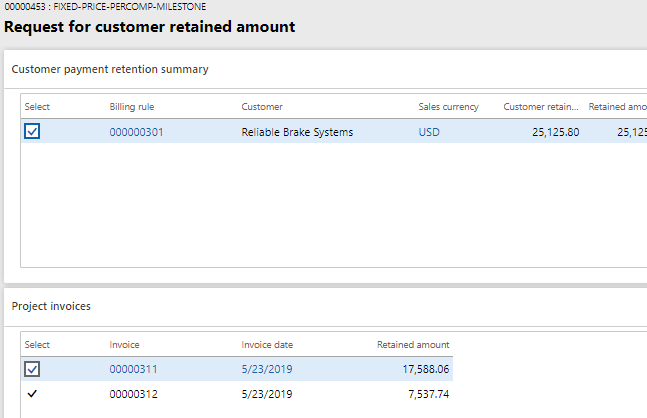Click the Invoice column header
This screenshot has width=647, height=418.
point(124,345)
